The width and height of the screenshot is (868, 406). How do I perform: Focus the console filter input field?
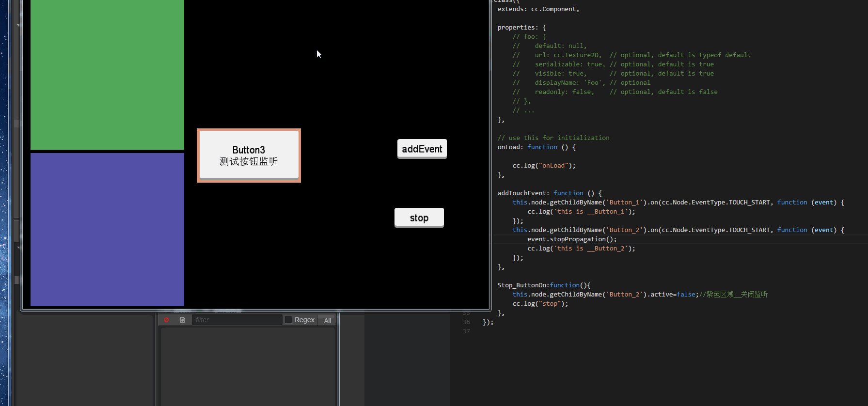[x=237, y=320]
